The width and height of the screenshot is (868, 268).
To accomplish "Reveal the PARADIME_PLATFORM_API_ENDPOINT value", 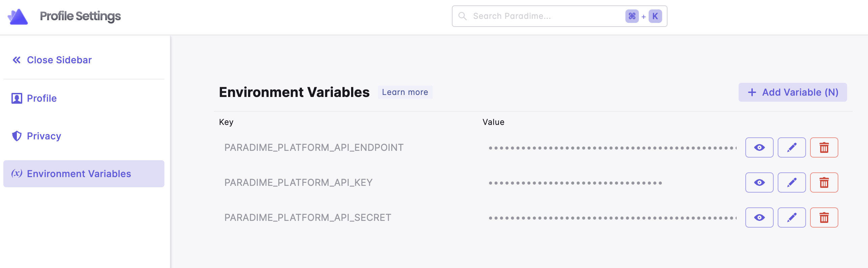I will point(759,147).
